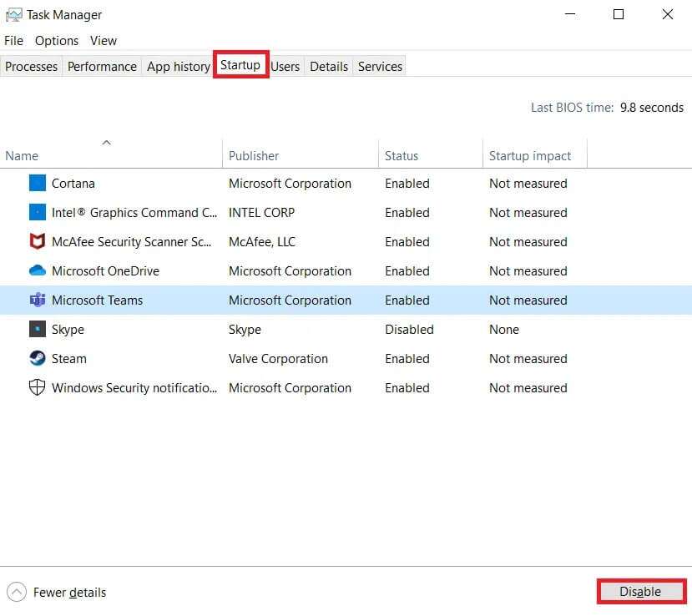Toggle sort order with the arrow above Name
692x616 pixels.
click(106, 142)
